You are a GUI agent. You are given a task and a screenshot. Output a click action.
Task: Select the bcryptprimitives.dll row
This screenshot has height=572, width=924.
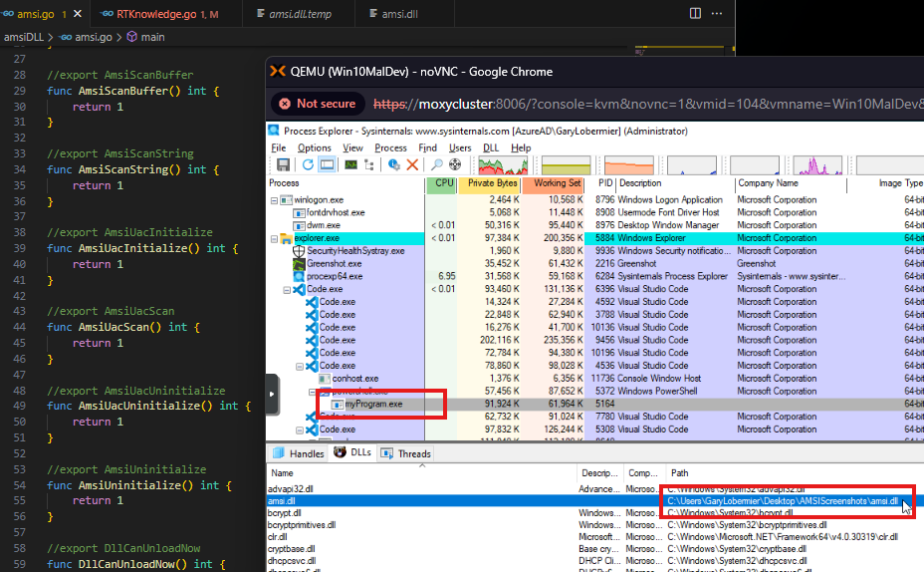tap(594, 525)
